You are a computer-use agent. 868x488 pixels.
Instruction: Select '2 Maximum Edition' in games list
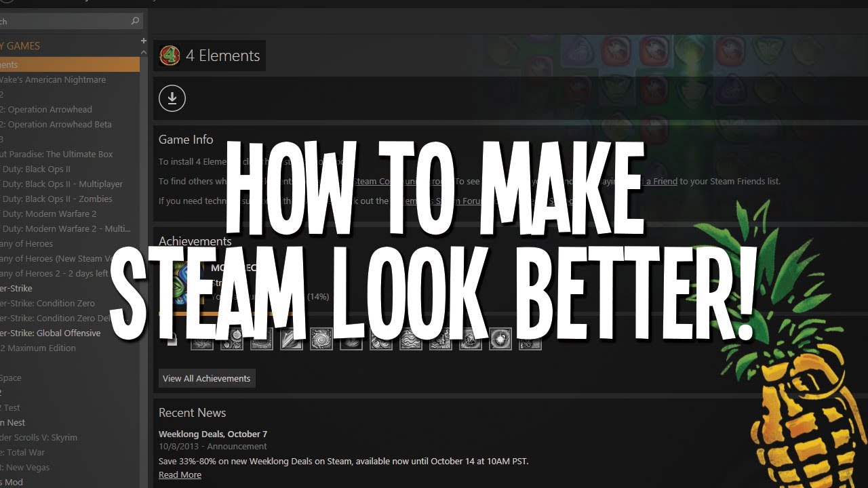(x=38, y=348)
